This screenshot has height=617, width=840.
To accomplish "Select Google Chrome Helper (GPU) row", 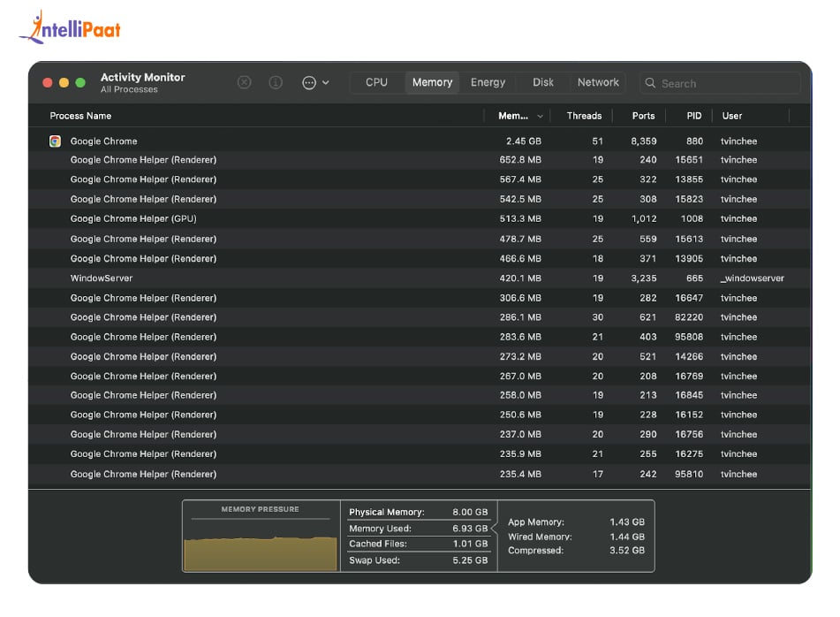I will click(x=420, y=218).
